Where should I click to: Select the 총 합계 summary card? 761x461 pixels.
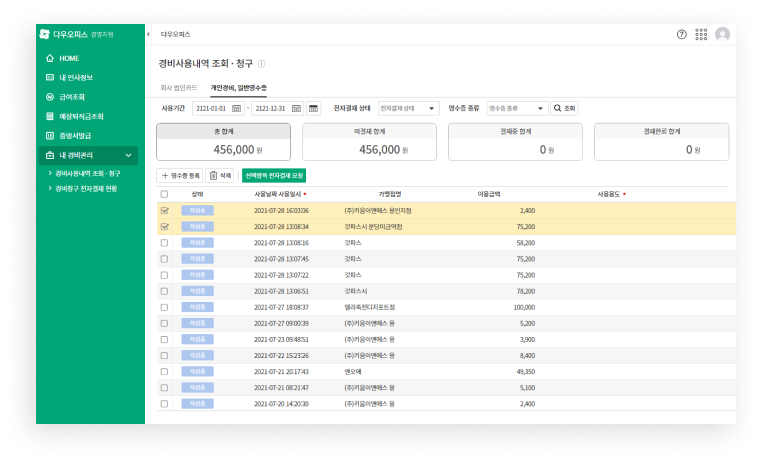click(x=223, y=142)
